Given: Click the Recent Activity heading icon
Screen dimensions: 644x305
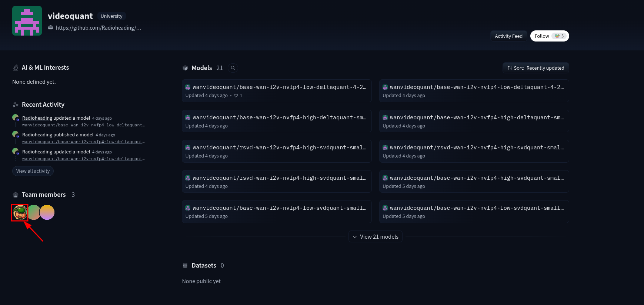Looking at the screenshot, I should 16,105.
